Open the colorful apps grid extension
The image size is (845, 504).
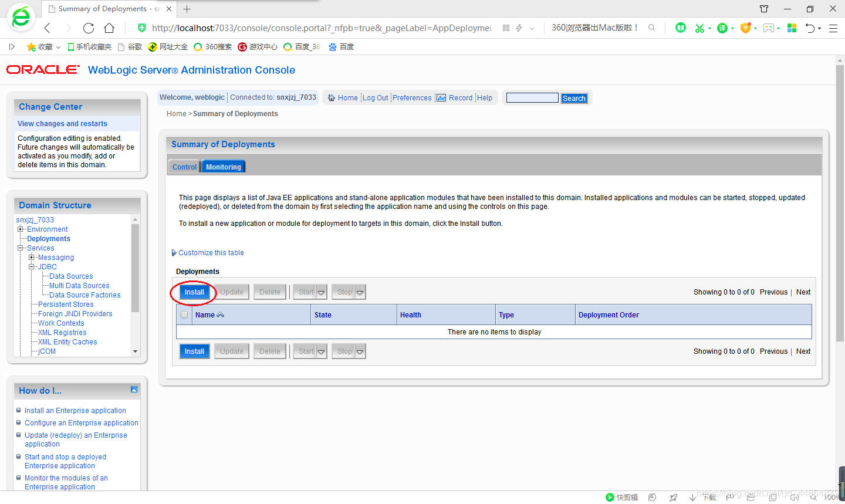(792, 28)
